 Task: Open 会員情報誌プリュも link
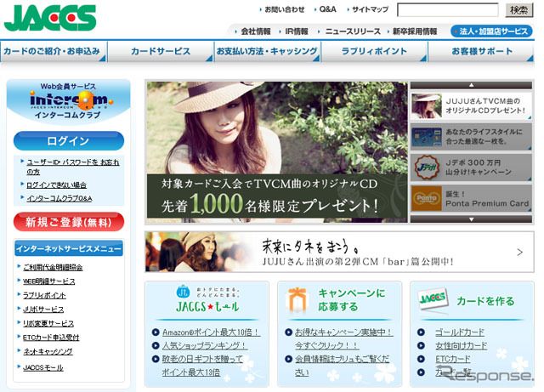tap(342, 366)
